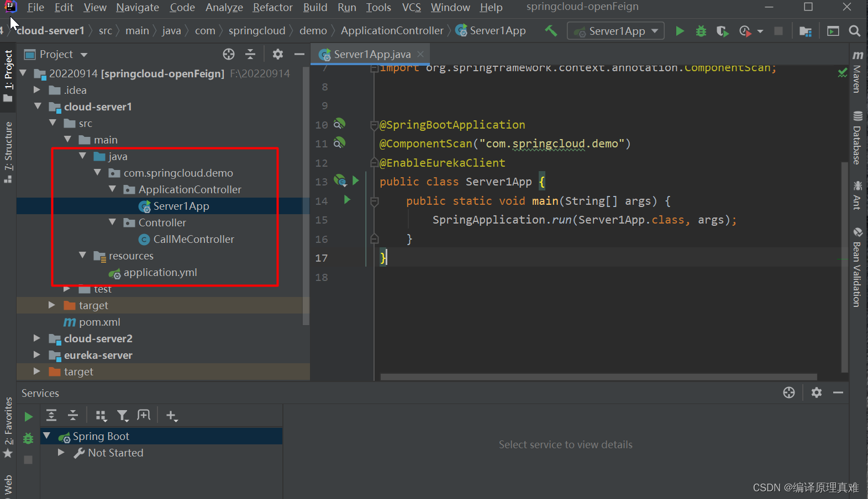Click the Navigate menu
Viewport: 868px width, 499px height.
point(138,7)
